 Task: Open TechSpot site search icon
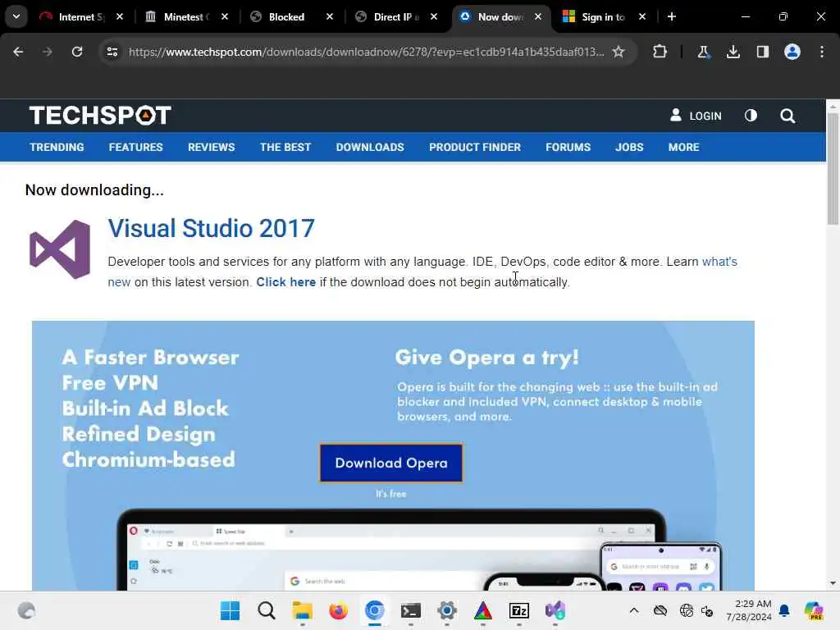[x=787, y=115]
